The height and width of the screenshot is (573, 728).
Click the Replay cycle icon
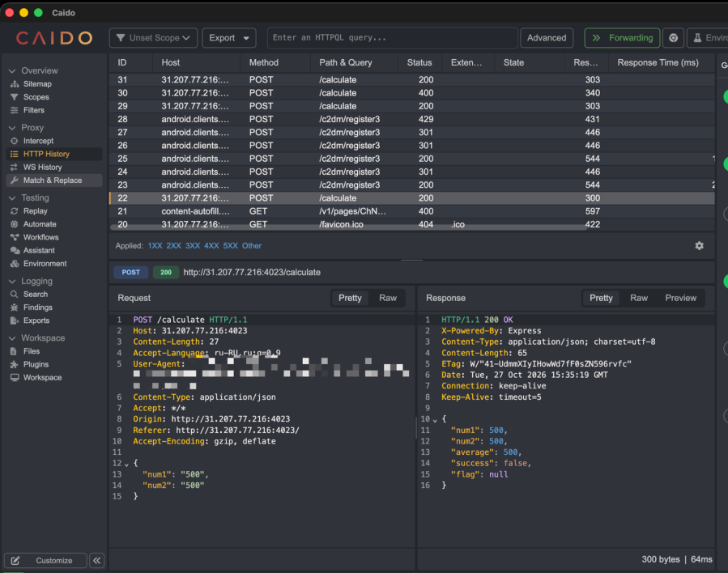[15, 211]
